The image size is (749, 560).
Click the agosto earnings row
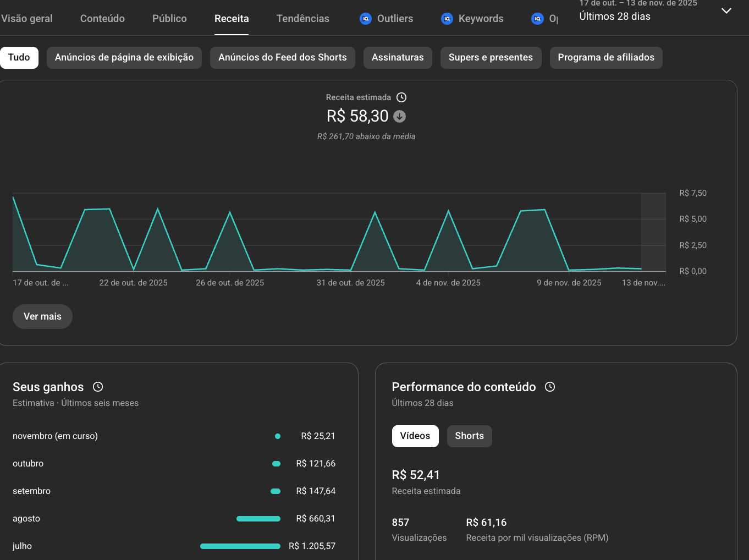coord(174,518)
